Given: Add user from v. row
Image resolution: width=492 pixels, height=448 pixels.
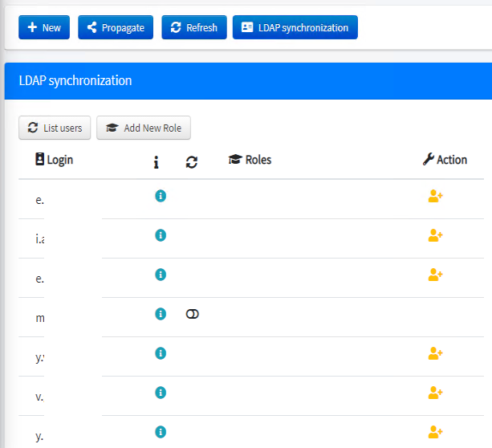Looking at the screenshot, I should [436, 393].
